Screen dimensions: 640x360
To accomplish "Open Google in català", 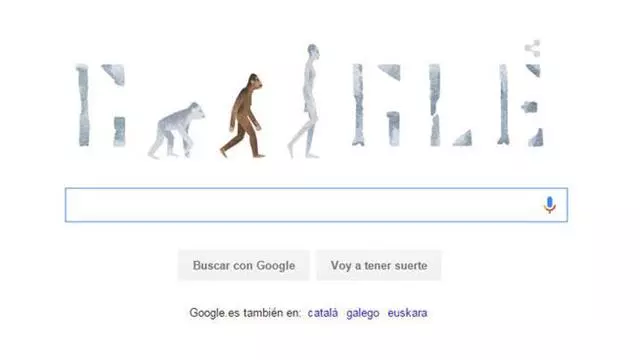I will click(x=323, y=313).
